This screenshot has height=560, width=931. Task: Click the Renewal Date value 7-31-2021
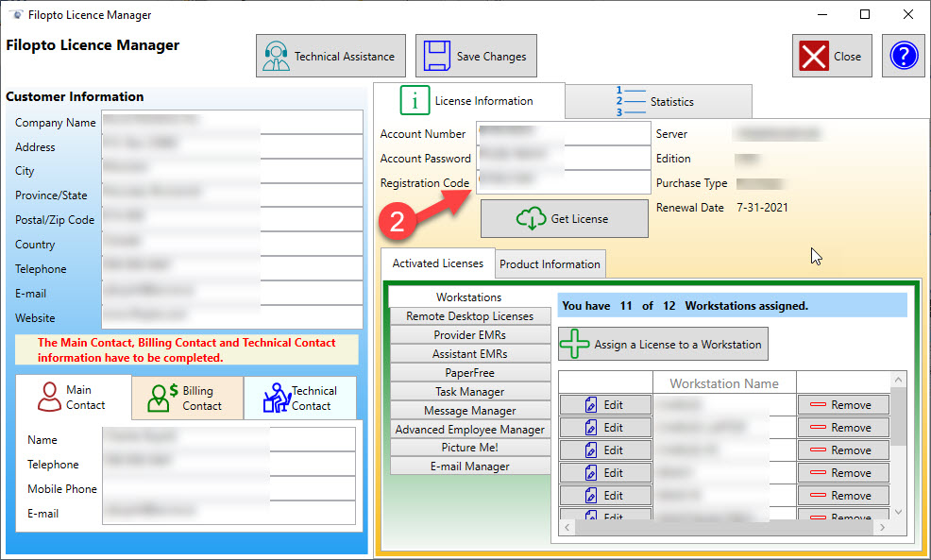pyautogui.click(x=762, y=207)
